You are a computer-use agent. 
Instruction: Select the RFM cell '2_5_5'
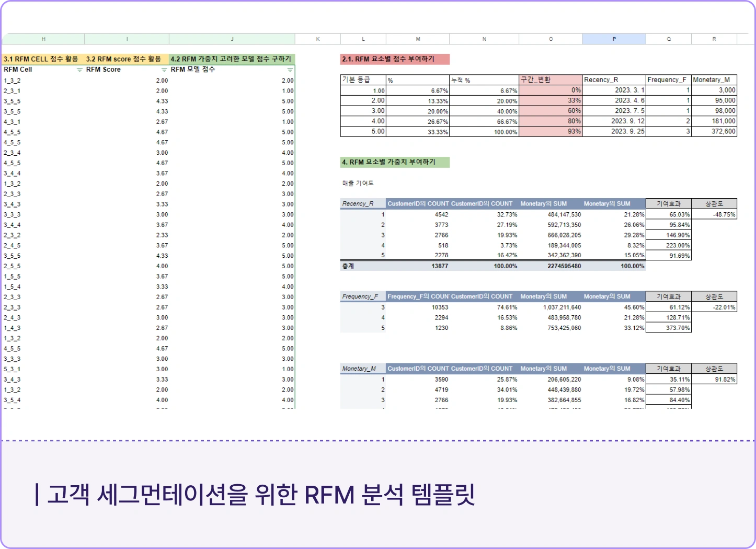[43, 266]
